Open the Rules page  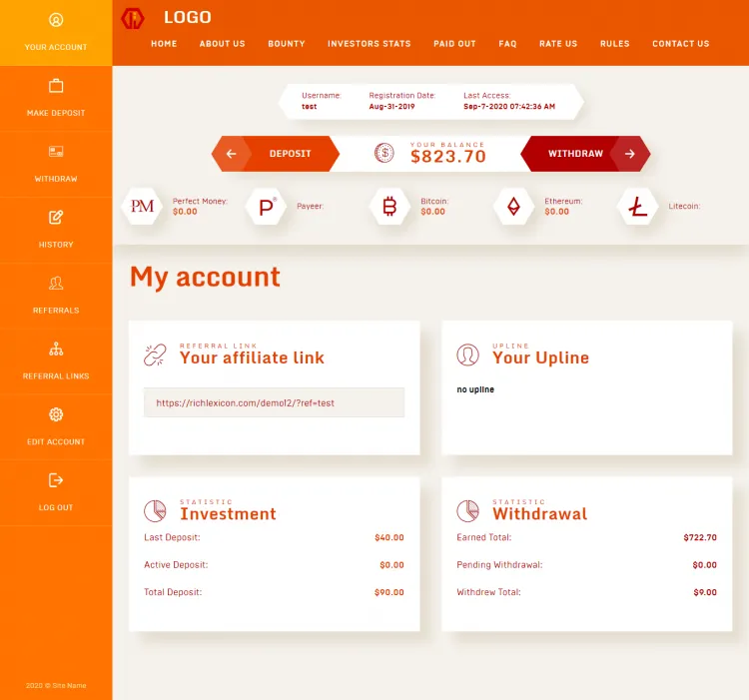615,44
